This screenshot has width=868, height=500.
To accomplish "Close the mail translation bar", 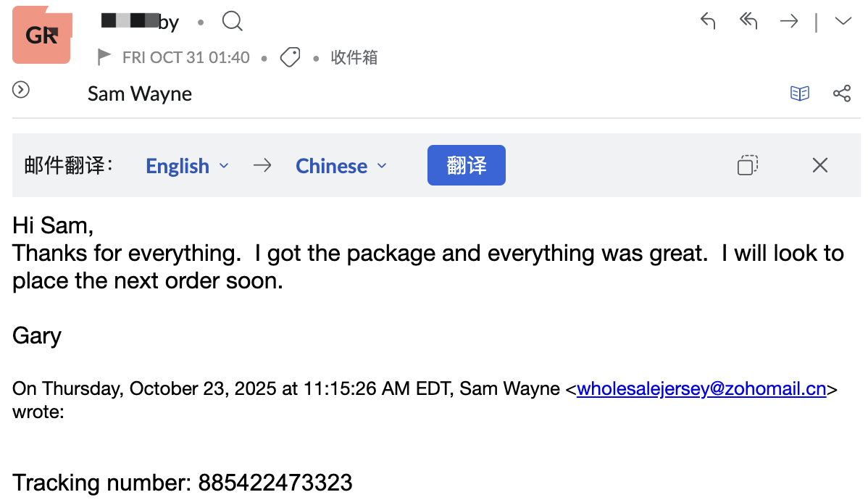I will tap(819, 165).
